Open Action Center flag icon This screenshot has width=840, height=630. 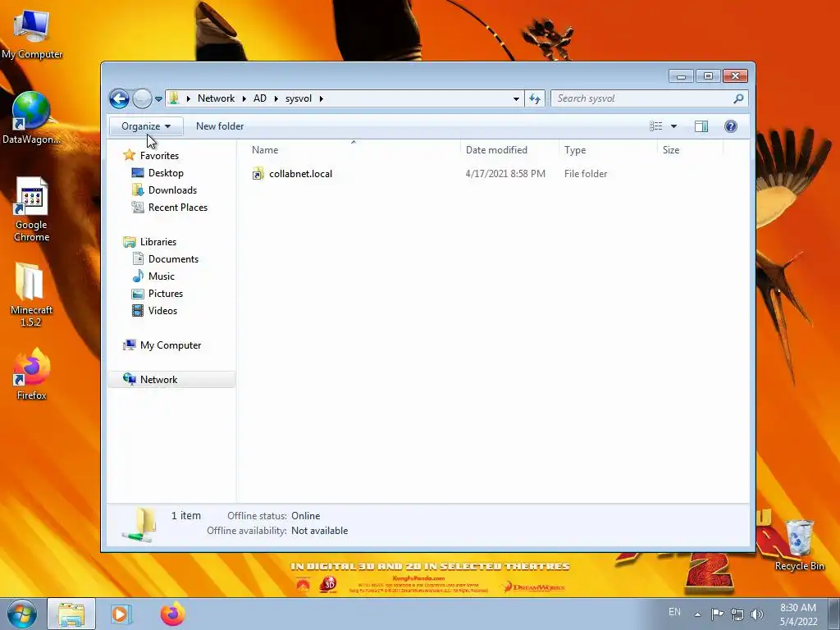pyautogui.click(x=717, y=614)
